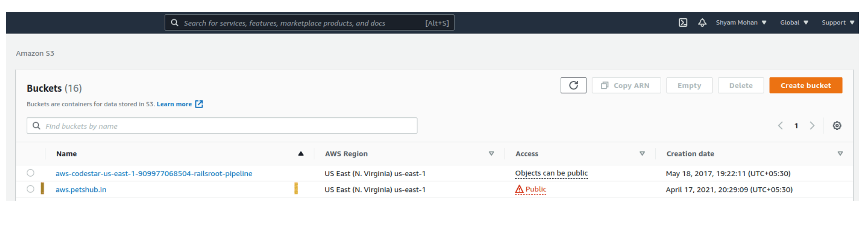Open the Support dropdown menu
Viewport: 868px width, 245px height.
click(838, 23)
